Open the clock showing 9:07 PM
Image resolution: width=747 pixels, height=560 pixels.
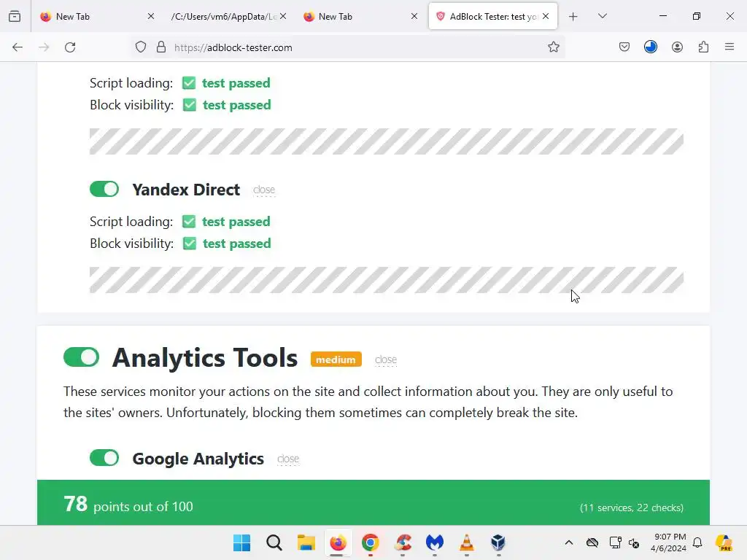click(x=669, y=542)
